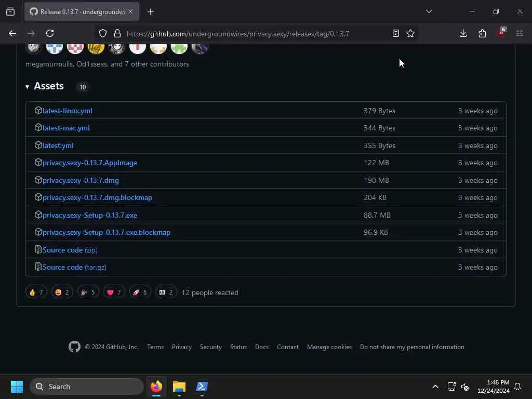Image resolution: width=532 pixels, height=399 pixels.
Task: Open Contact footer link
Action: tap(288, 347)
